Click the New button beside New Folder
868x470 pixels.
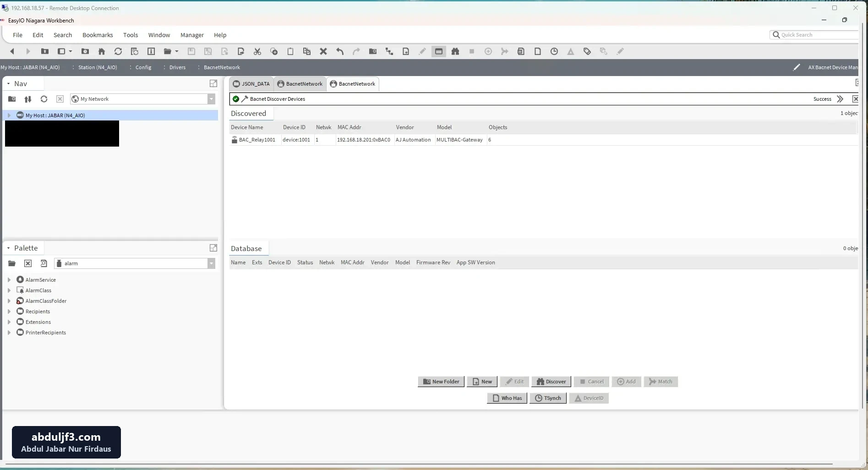482,382
